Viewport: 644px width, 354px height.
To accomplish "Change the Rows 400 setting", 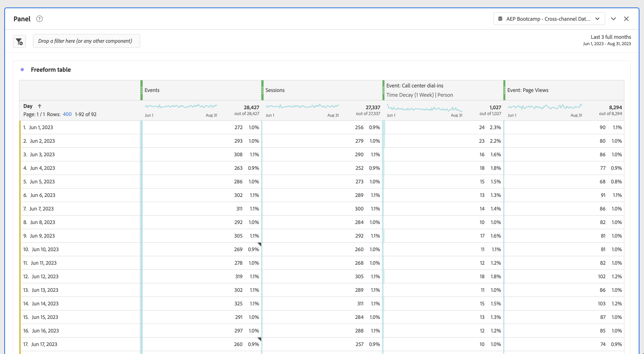I will [67, 114].
